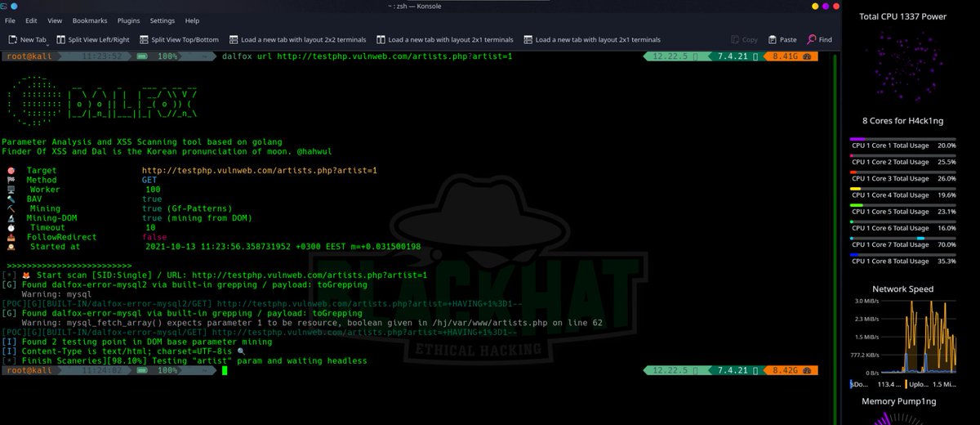Open the Plugins menu
980x425 pixels.
[x=129, y=20]
